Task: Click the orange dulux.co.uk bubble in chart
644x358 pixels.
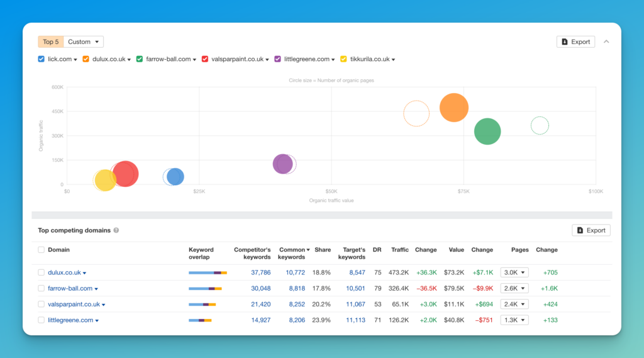Action: coord(454,108)
